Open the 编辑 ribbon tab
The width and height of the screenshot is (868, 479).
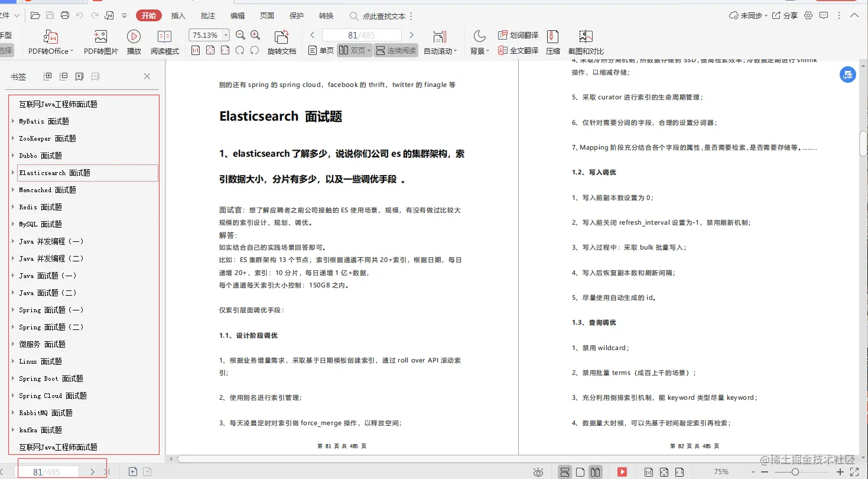tap(238, 16)
